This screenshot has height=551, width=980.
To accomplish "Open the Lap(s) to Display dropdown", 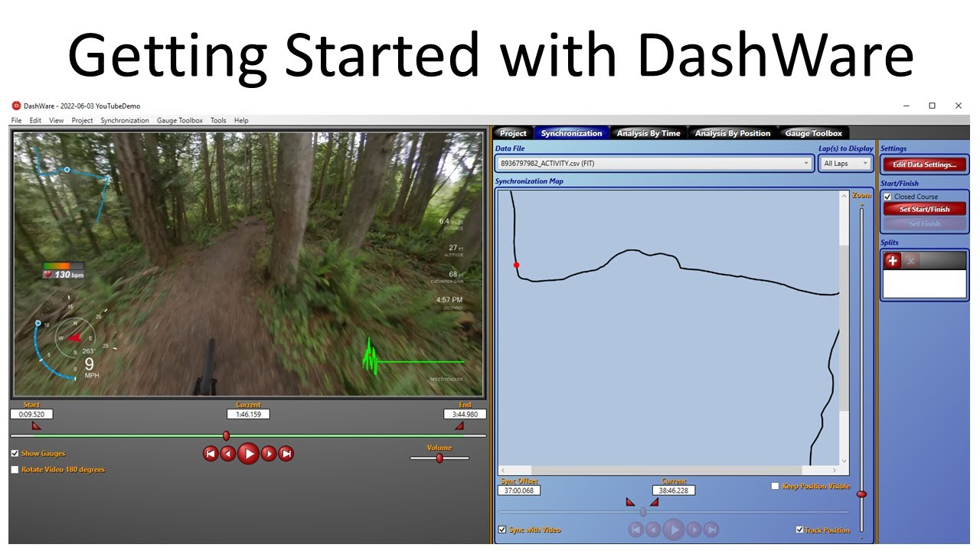I will coord(845,163).
